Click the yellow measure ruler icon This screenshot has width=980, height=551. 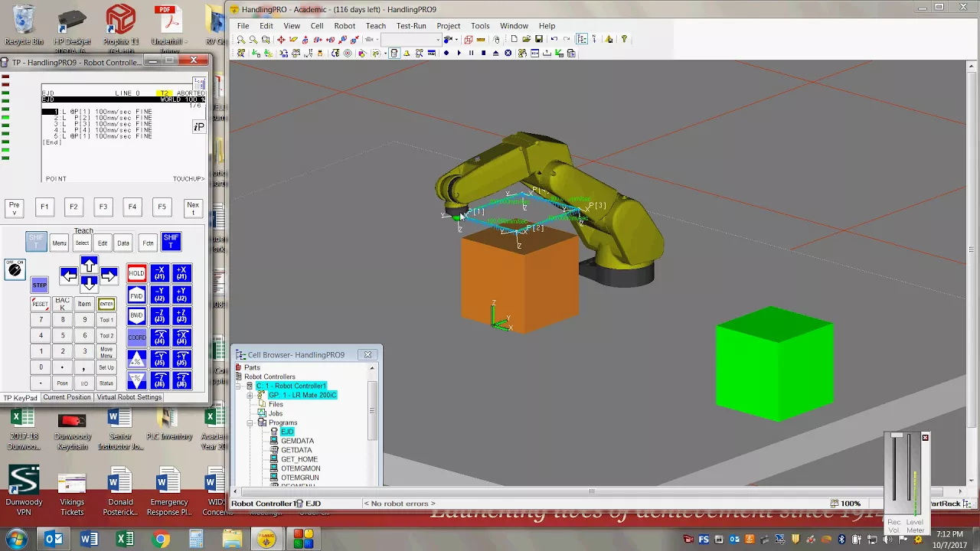tap(481, 40)
